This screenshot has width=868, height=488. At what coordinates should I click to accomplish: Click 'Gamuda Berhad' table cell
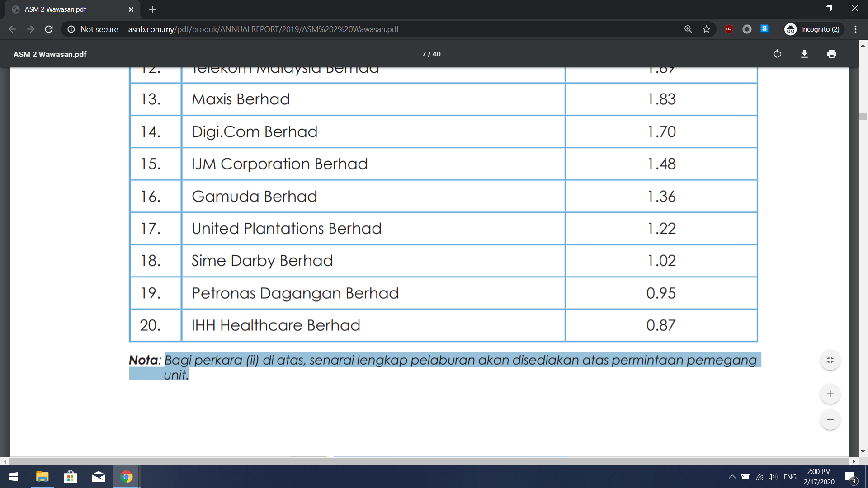point(373,196)
